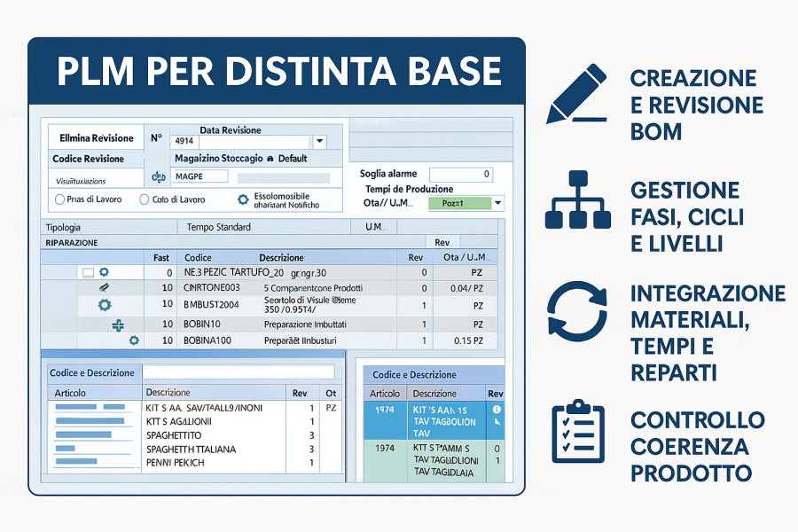Click the plus icon in the BOBIN10 row
Viewport: 798px width, 532px height.
[118, 325]
